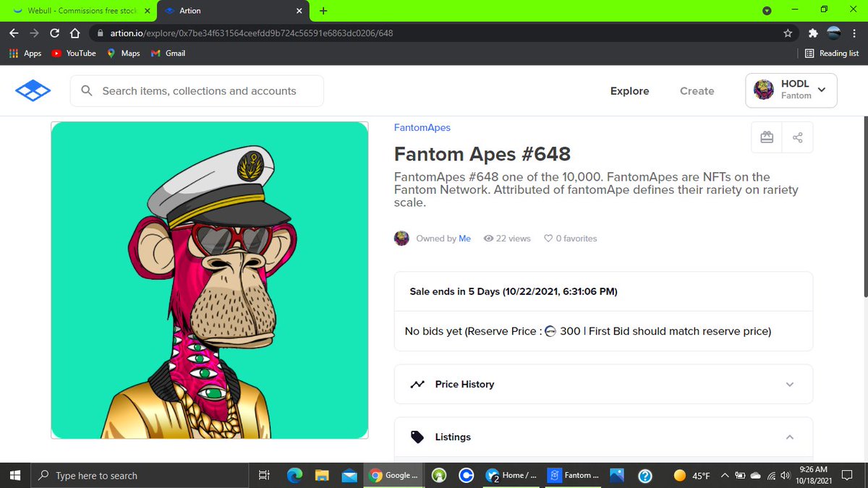Click the Fantom token icon beside 300
The image size is (868, 488).
point(550,331)
